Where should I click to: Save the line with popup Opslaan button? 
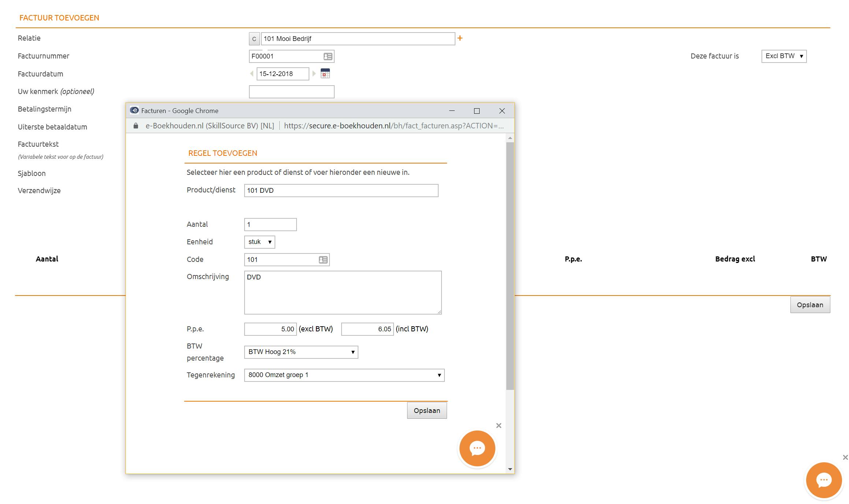click(x=427, y=411)
